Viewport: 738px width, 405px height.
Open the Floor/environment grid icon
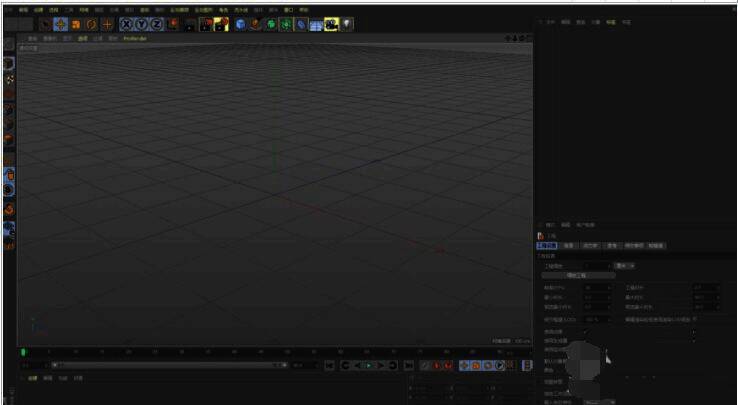coord(315,24)
